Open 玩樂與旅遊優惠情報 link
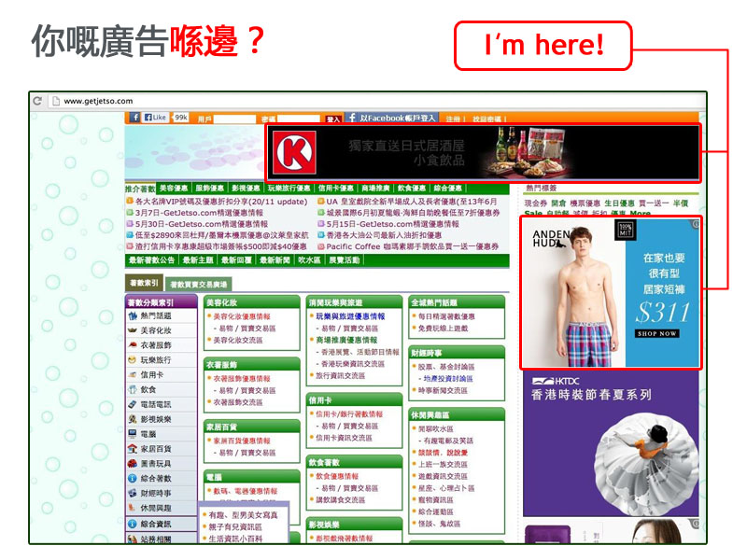 click(351, 316)
